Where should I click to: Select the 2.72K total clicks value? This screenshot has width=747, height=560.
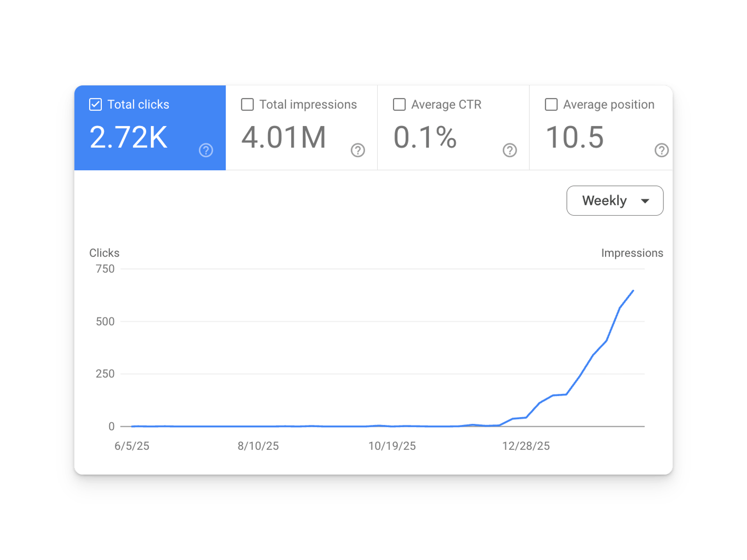tap(128, 138)
